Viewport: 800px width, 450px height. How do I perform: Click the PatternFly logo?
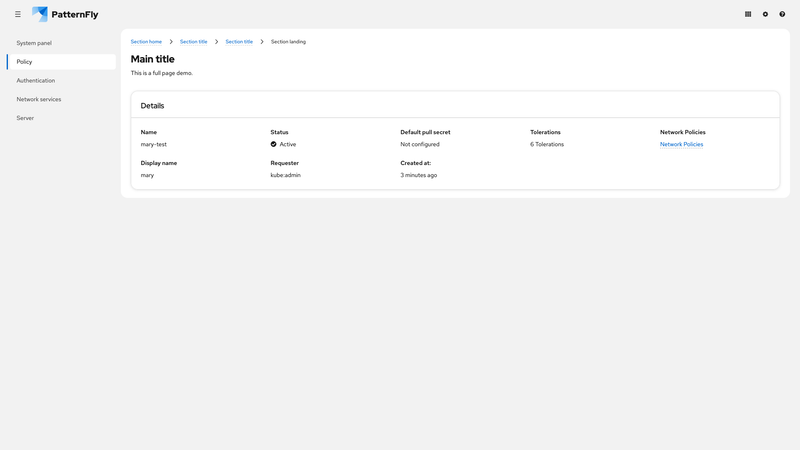[x=66, y=14]
